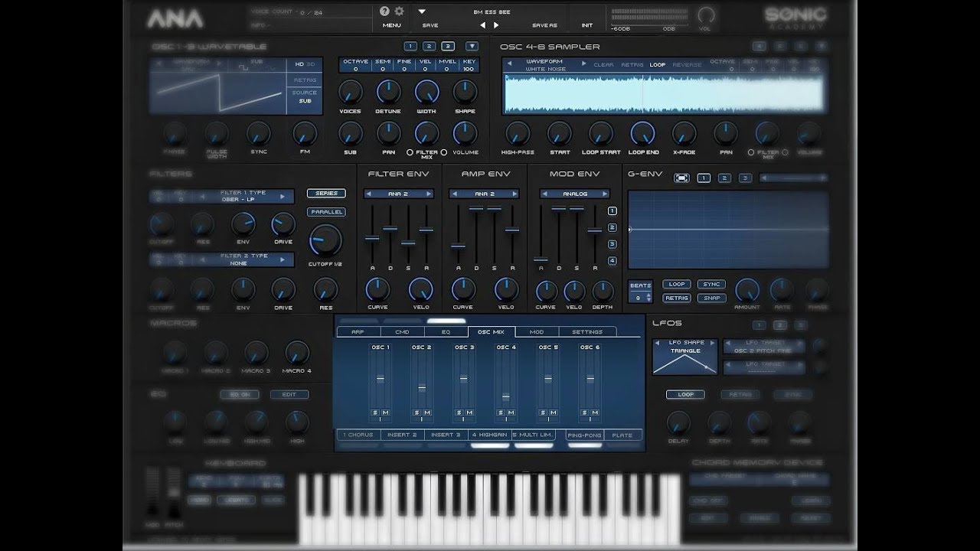Viewport: 980px width, 551px height.
Task: Click the SAVE AS button
Action: 545,25
